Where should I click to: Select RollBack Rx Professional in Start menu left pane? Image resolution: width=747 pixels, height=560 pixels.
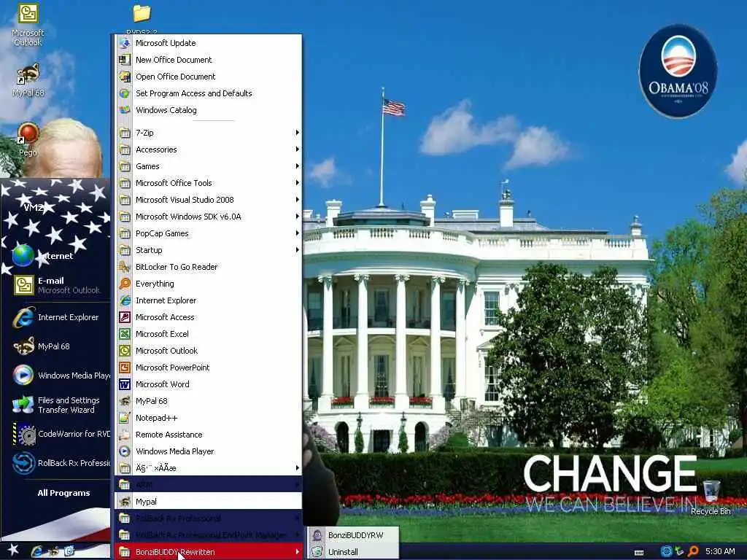click(55, 463)
